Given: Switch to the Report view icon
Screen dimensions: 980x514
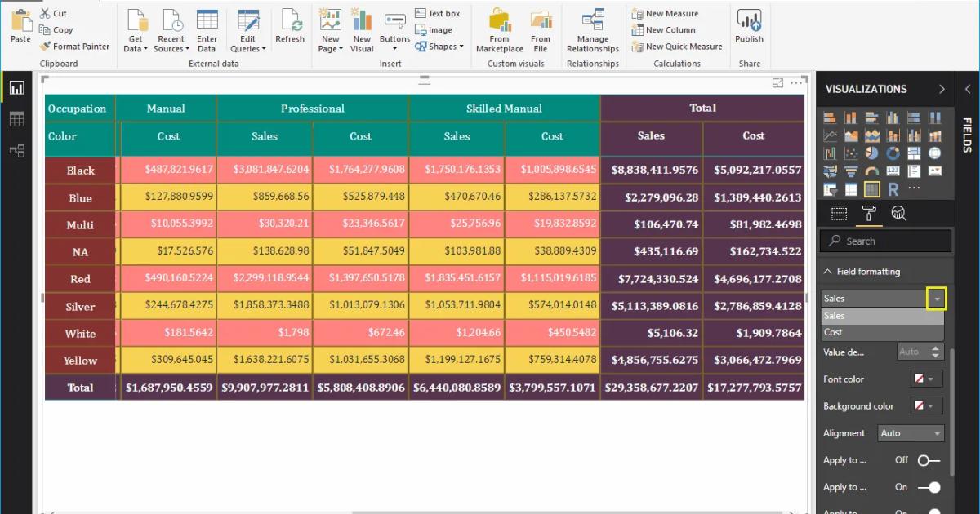Looking at the screenshot, I should 18,88.
